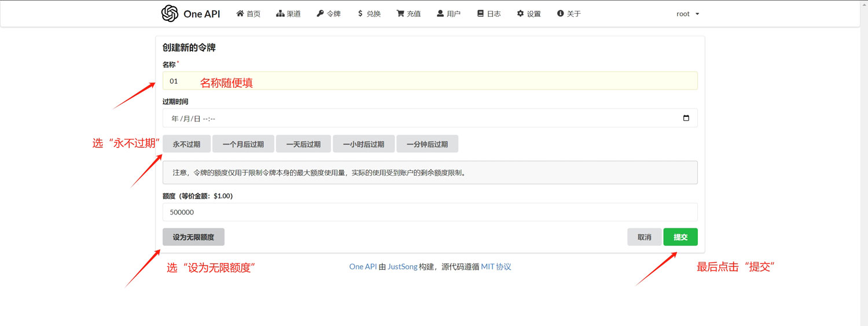This screenshot has width=868, height=326.
Task: Click the user icon beside 用户
Action: [x=440, y=13]
